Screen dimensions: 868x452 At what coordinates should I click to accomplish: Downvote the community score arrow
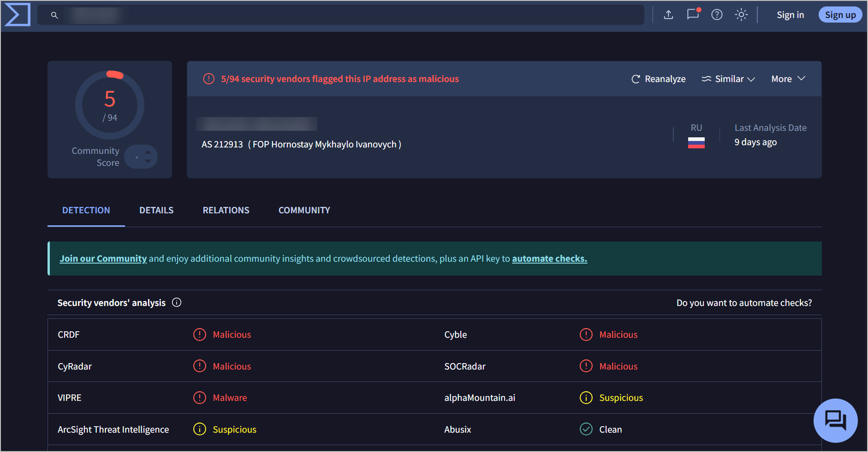[x=148, y=161]
